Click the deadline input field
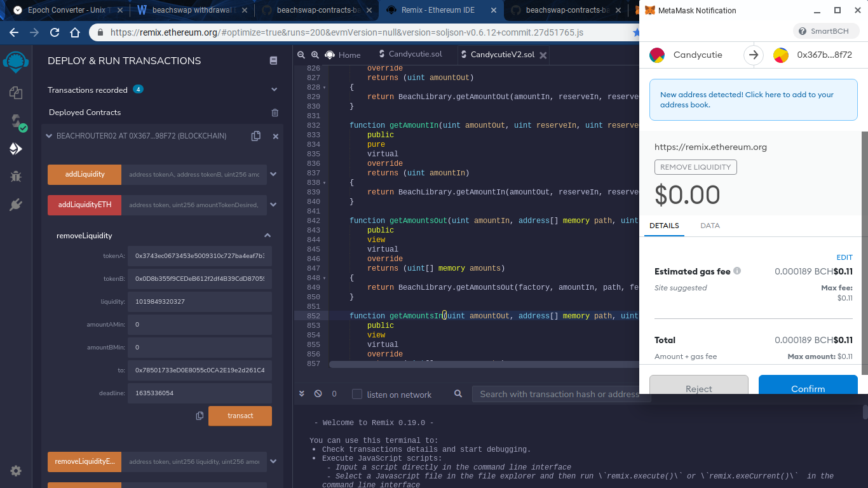The image size is (868, 488). click(200, 393)
